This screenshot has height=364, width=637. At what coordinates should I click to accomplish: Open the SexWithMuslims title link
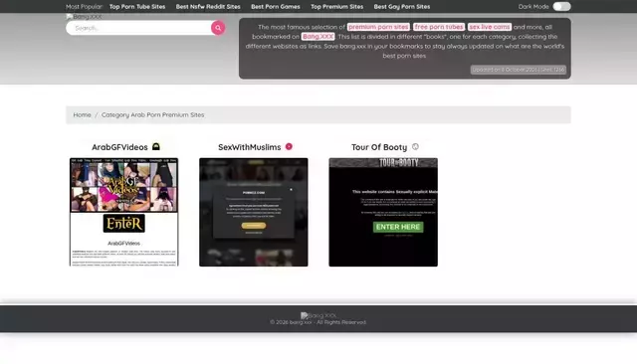pyautogui.click(x=250, y=147)
